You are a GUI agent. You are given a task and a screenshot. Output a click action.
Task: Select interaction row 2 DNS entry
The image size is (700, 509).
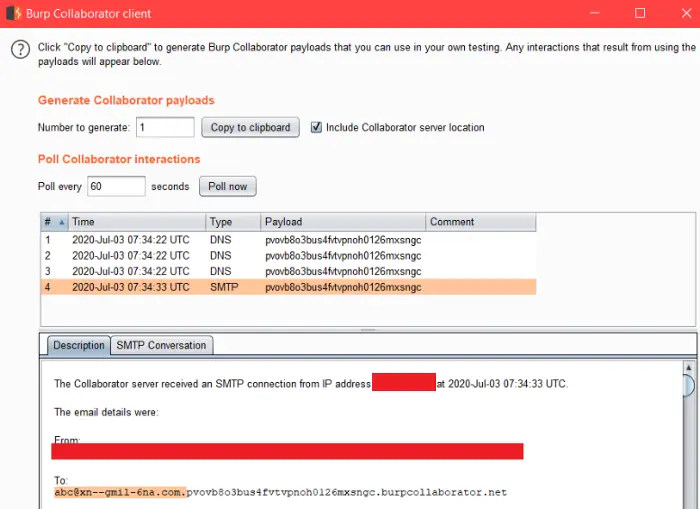click(x=288, y=255)
